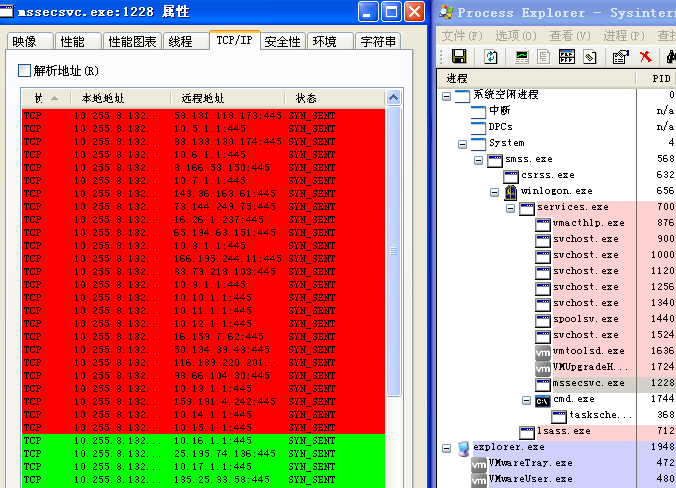The height and width of the screenshot is (488, 676).
Task: Collapse the services.exe tree node
Action: [x=510, y=208]
